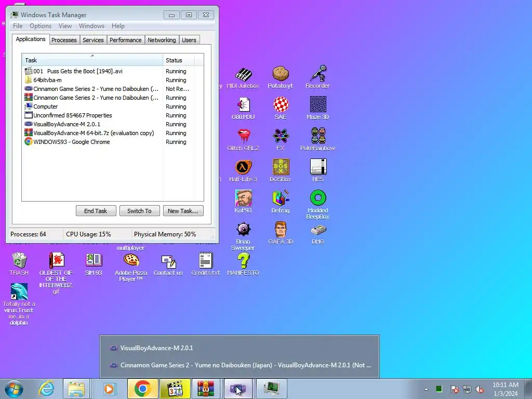Select the Computer task row
The image size is (532, 399).
113,107
